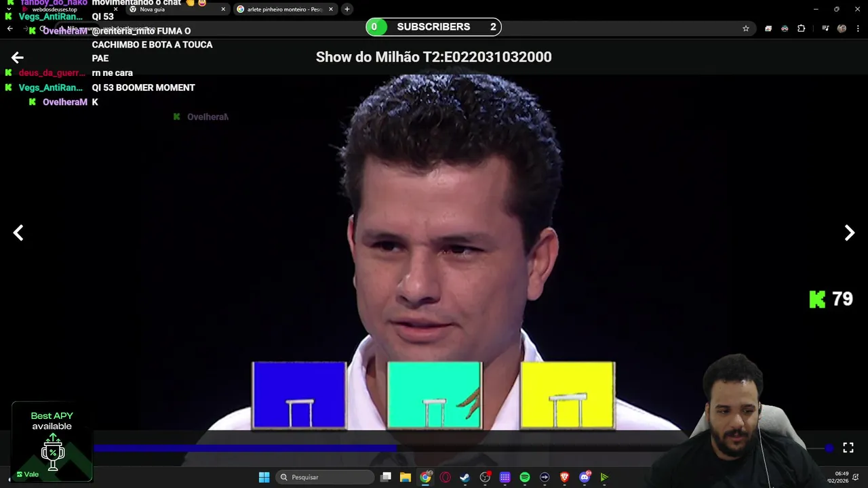The width and height of the screenshot is (868, 488).
Task: Toggle fullscreen on the video player
Action: (848, 447)
